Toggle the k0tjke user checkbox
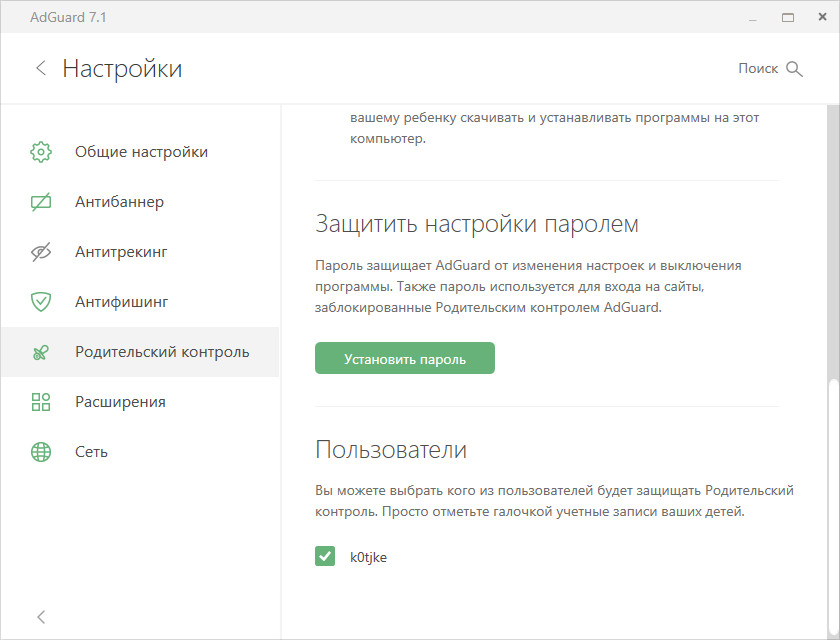The image size is (840, 640). 325,556
